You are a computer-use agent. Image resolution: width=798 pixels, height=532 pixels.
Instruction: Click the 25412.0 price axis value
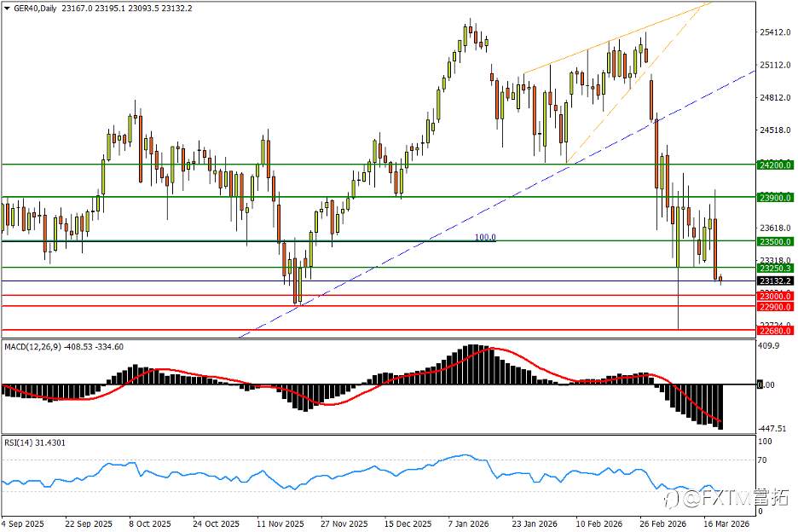(775, 32)
